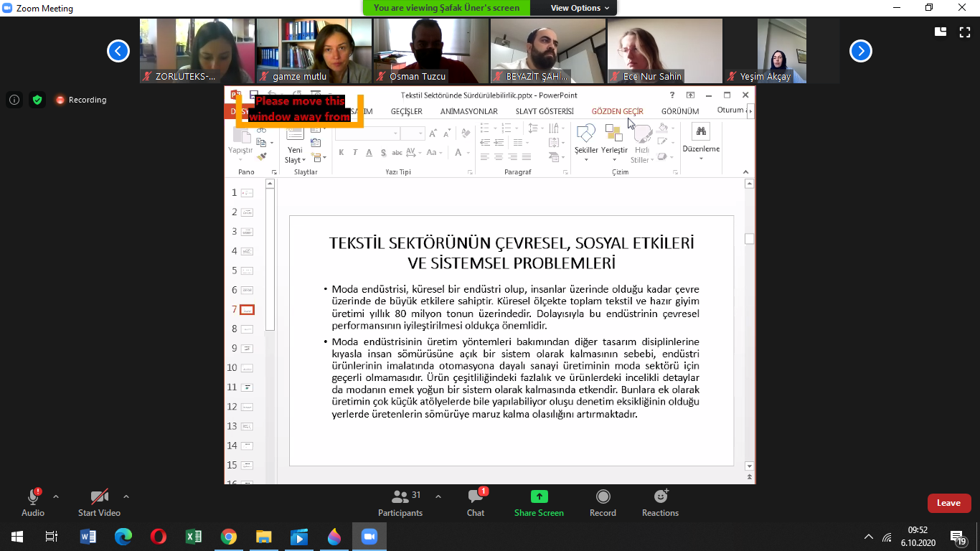This screenshot has height=551, width=980.
Task: Show next video participants with right arrow
Action: click(x=861, y=51)
